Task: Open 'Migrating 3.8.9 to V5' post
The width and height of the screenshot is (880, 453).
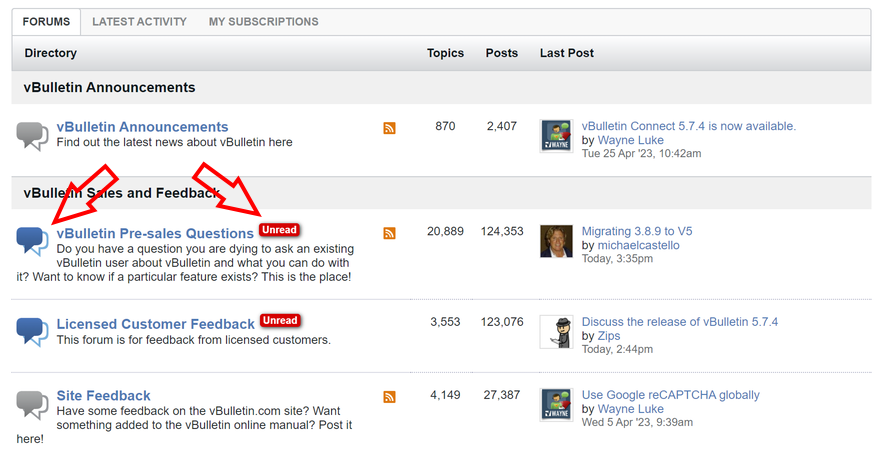Action: point(637,231)
